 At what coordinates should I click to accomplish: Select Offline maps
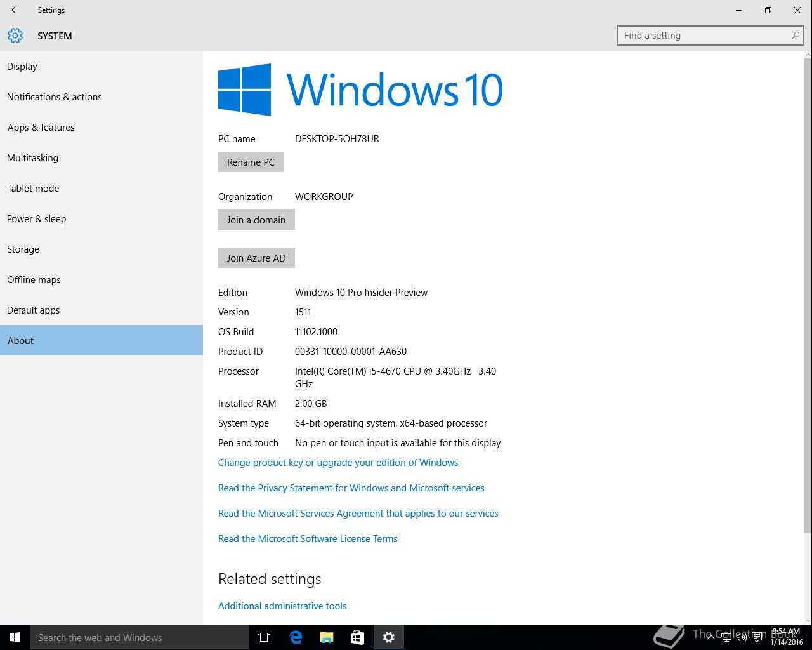101,280
